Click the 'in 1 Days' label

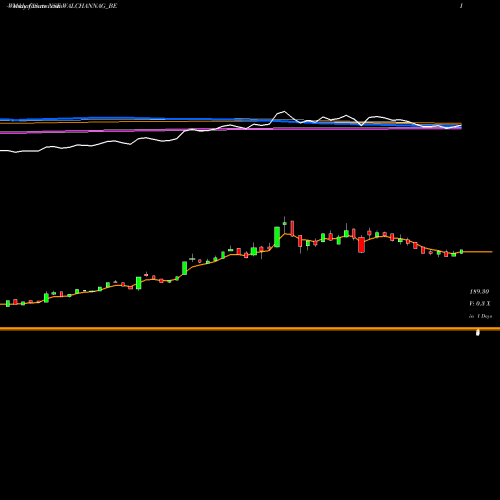pos(480,316)
